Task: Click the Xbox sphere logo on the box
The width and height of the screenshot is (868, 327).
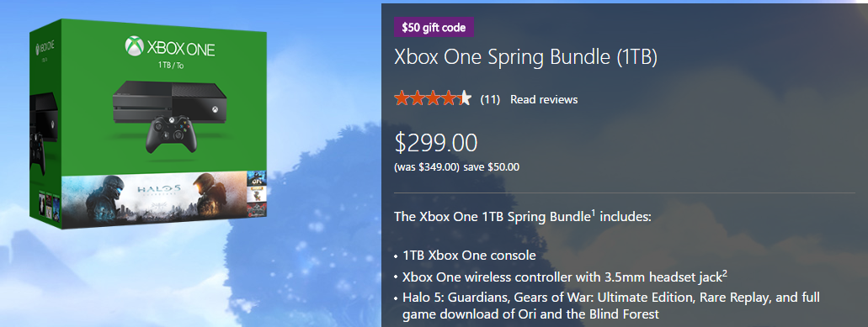Action: tap(135, 46)
